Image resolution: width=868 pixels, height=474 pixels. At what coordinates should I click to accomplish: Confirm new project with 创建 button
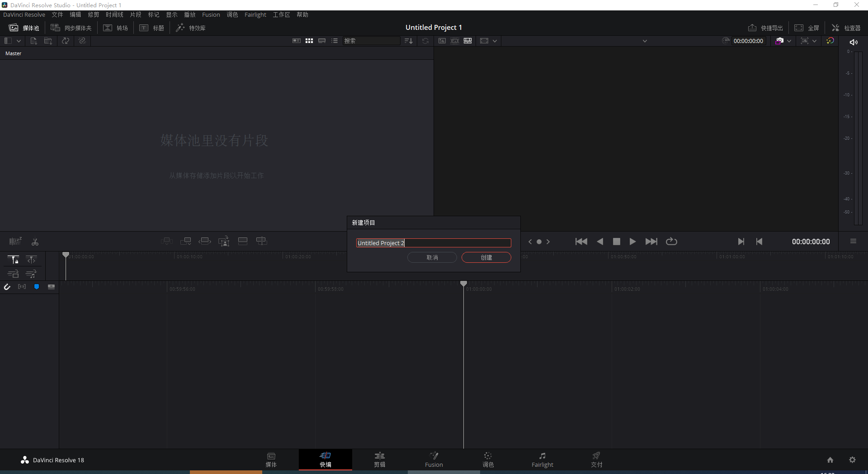(x=486, y=257)
